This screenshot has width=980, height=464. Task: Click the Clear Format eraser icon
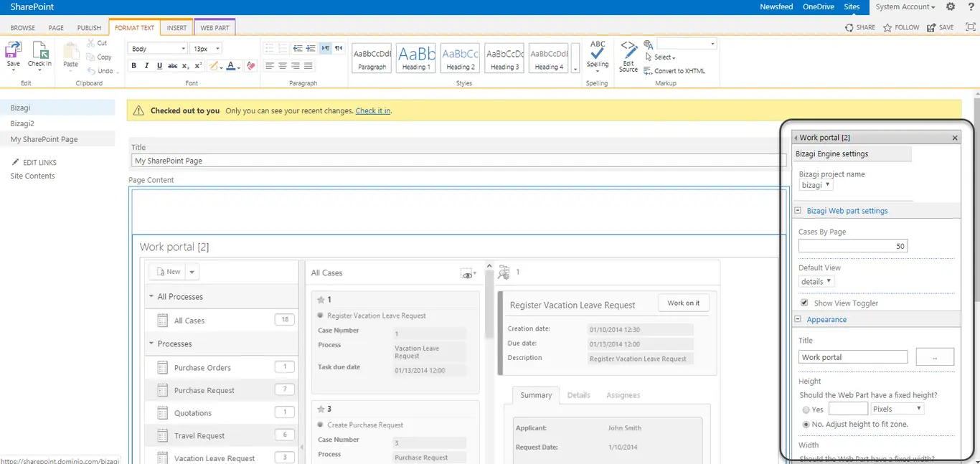click(x=250, y=66)
